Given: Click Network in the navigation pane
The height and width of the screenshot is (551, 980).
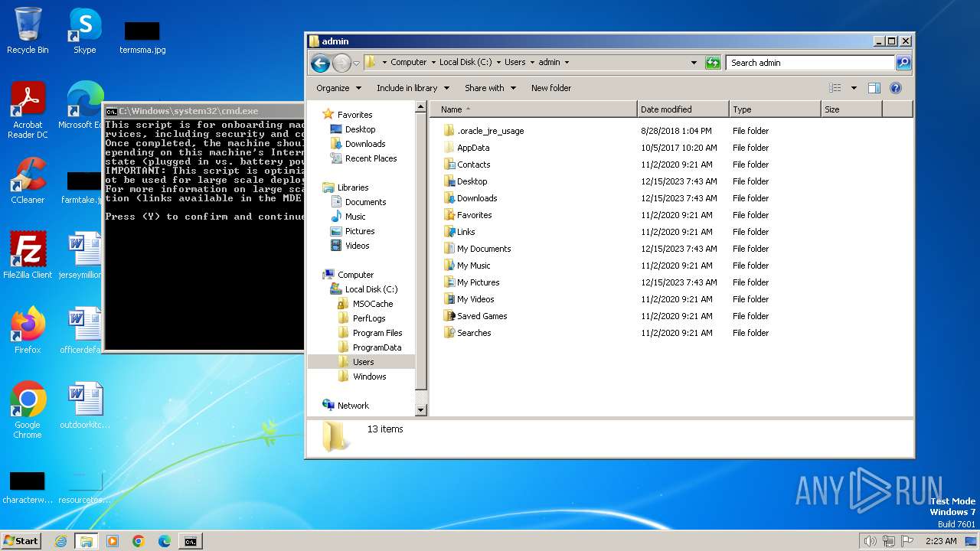Looking at the screenshot, I should click(x=345, y=406).
